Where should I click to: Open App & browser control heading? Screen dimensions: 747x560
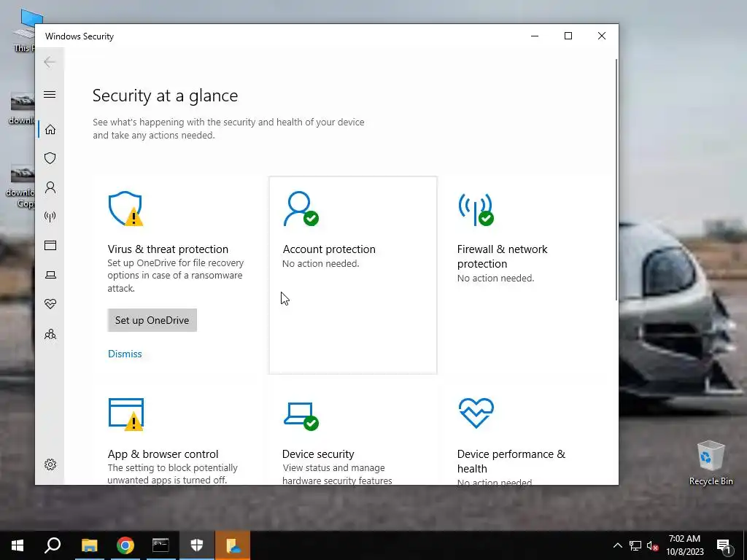coord(163,454)
